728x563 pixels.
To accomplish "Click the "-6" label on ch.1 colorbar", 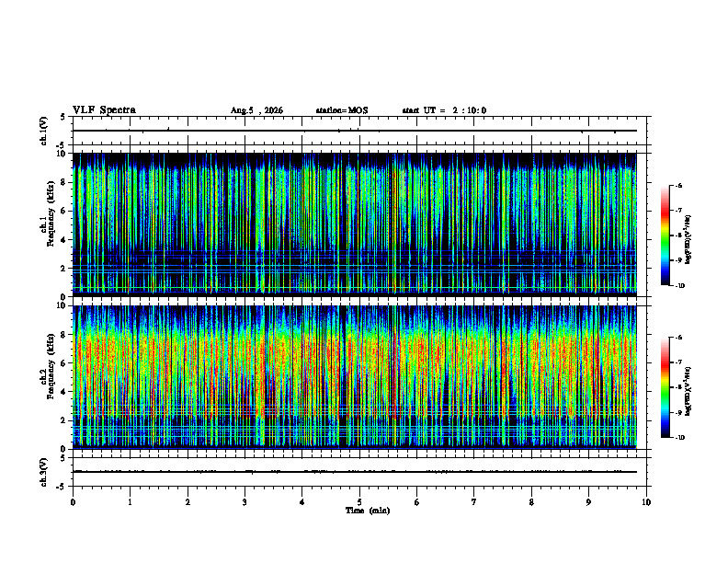I will (x=678, y=185).
